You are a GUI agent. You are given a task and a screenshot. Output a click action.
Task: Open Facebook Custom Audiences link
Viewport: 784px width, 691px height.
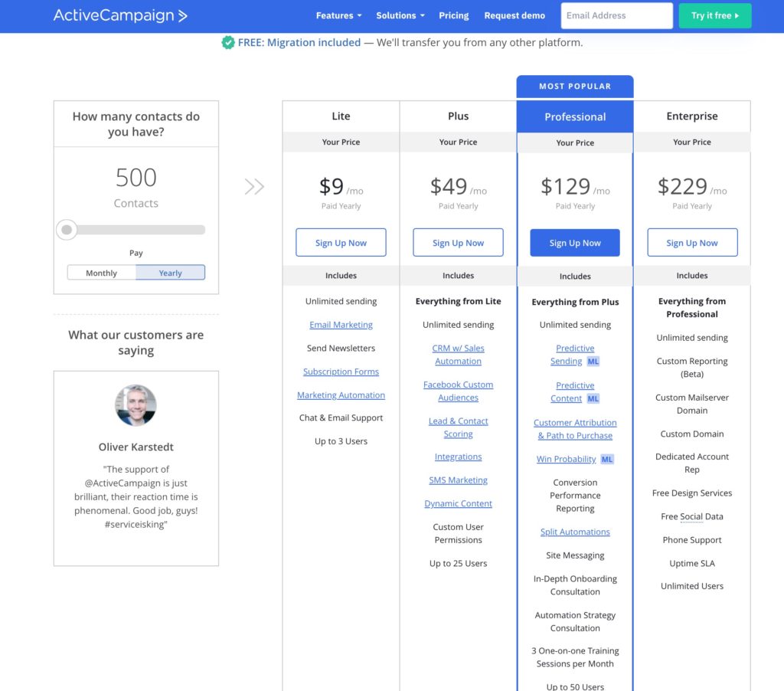point(458,391)
